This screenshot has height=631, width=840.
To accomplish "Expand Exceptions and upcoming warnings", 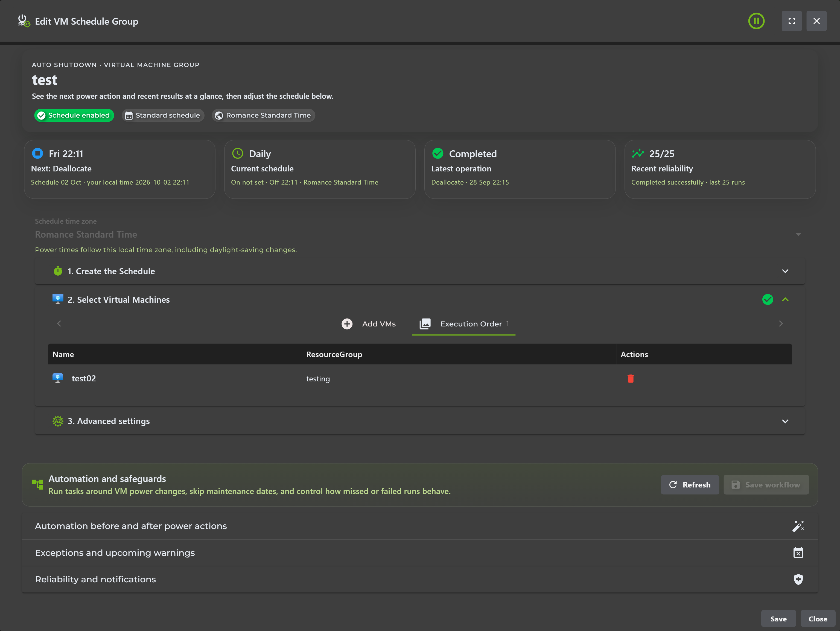I will pos(420,553).
